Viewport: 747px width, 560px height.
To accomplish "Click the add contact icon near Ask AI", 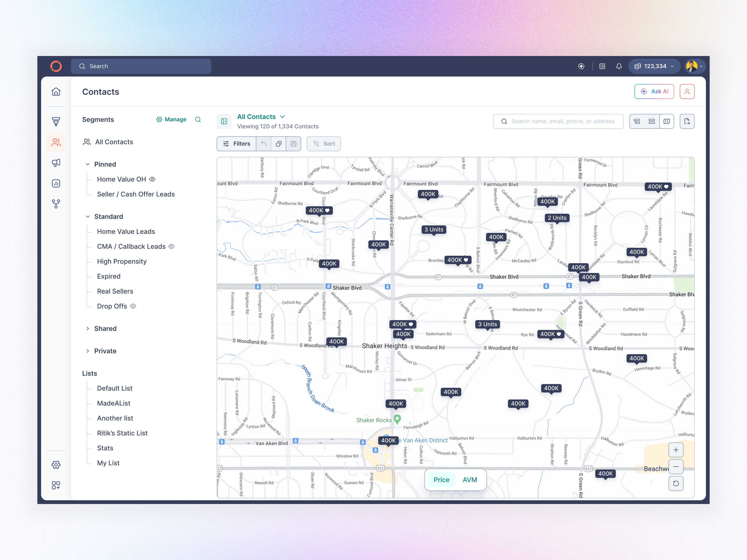I will 687,91.
